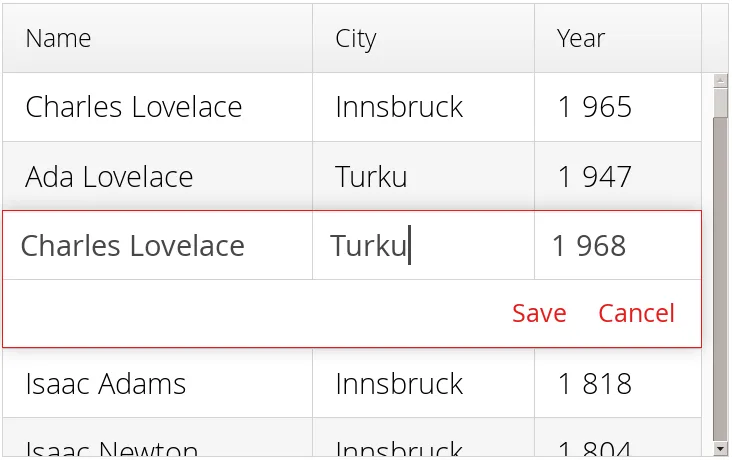732x460 pixels.
Task: Click the Year editor field showing 1 968
Action: tap(617, 246)
